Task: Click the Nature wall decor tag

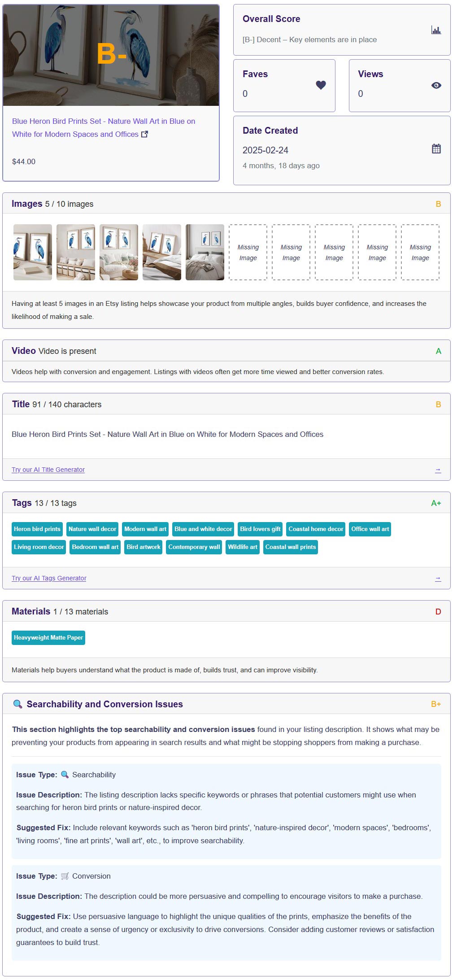Action: 92,529
